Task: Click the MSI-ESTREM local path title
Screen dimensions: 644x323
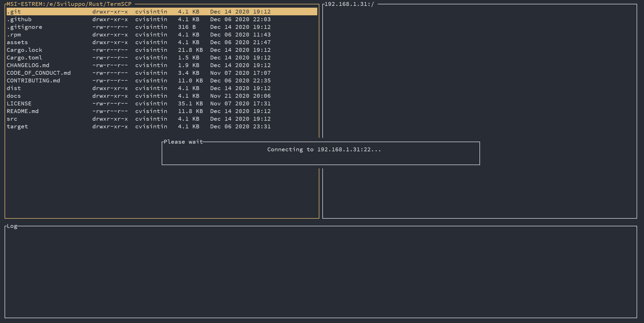Action: [x=69, y=4]
